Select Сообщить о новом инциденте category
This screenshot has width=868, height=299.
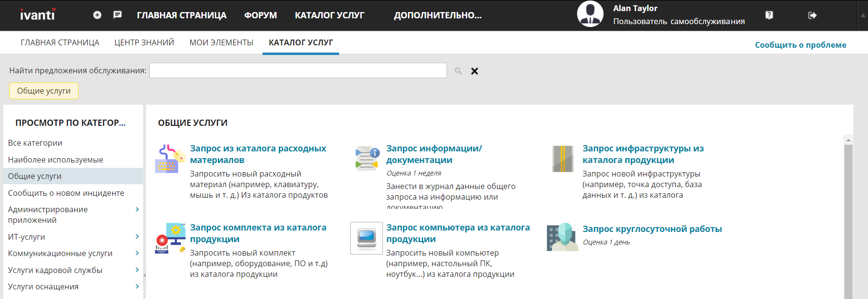pos(66,193)
